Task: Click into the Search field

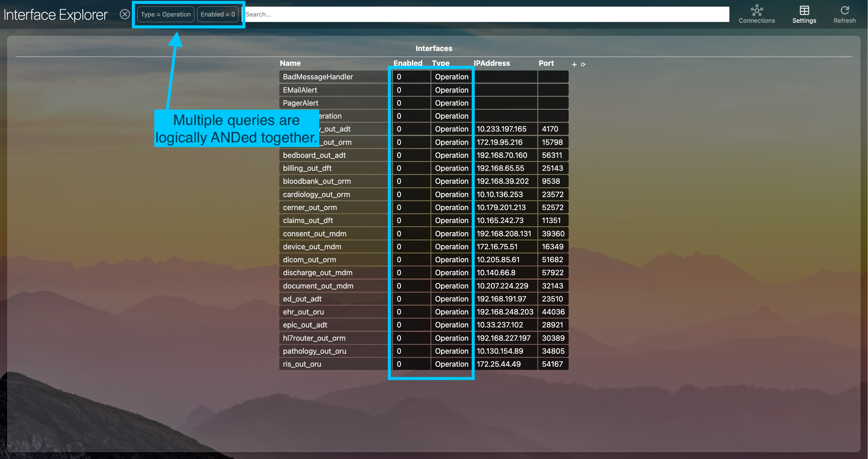Action: coord(485,14)
